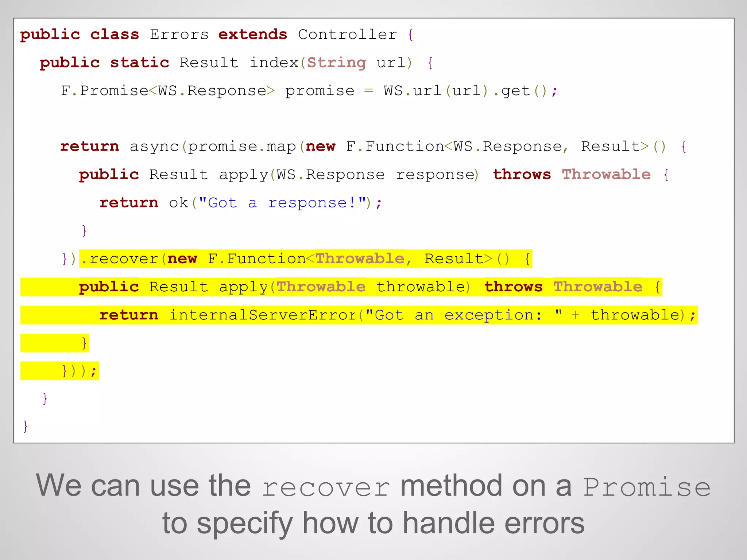The width and height of the screenshot is (747, 560).
Task: Click the 'extends' keyword in class declaration
Action: (x=253, y=35)
